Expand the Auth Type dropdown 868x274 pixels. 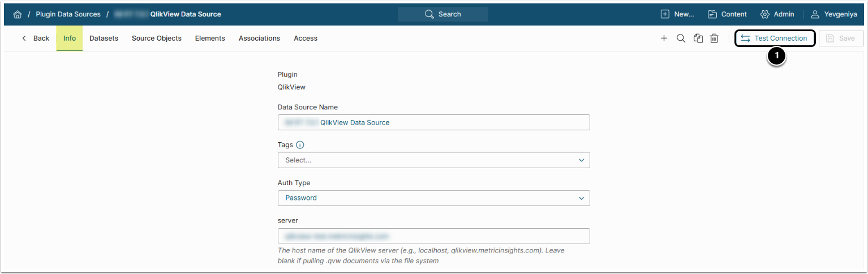(433, 198)
